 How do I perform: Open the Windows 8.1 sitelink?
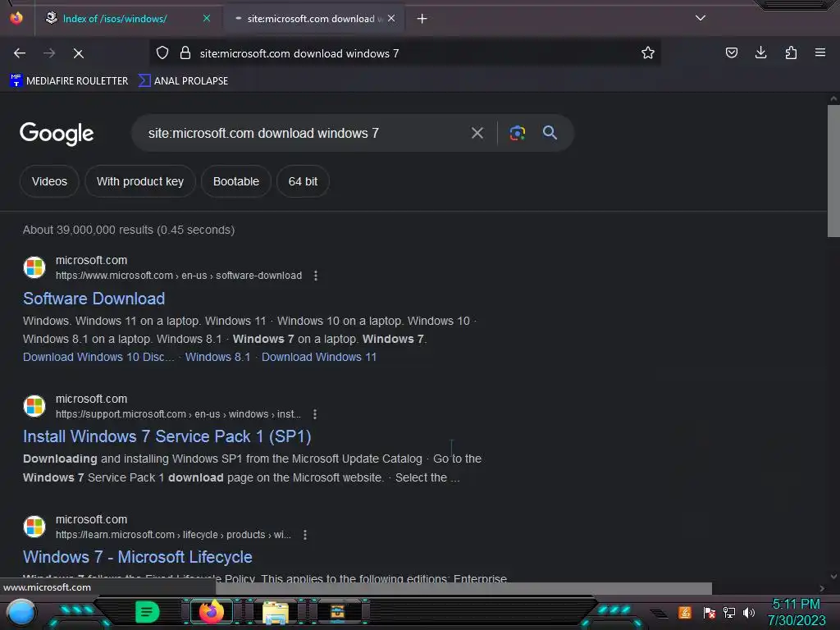click(217, 357)
